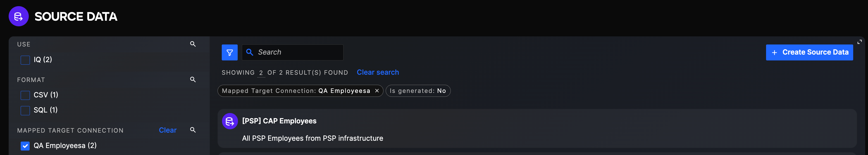Remove the Mapped Target Connection filter chip
The image size is (868, 155).
coord(377,91)
